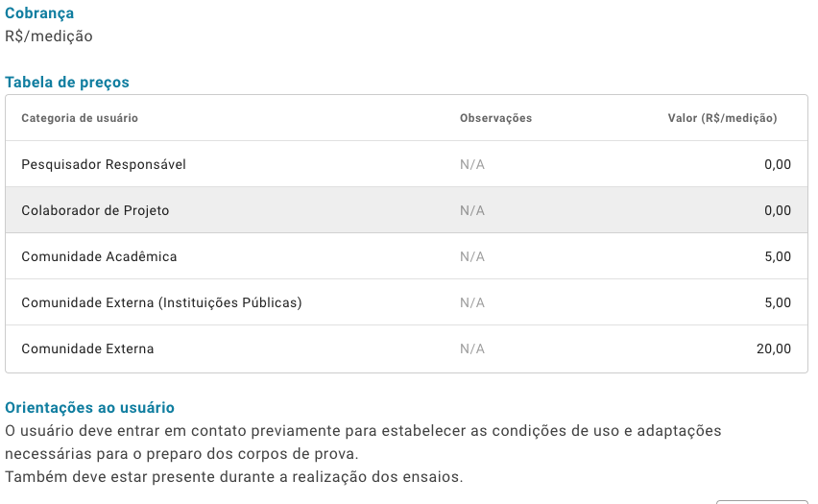Click the Cobrança section heading
This screenshot has height=504, width=818.
point(39,13)
